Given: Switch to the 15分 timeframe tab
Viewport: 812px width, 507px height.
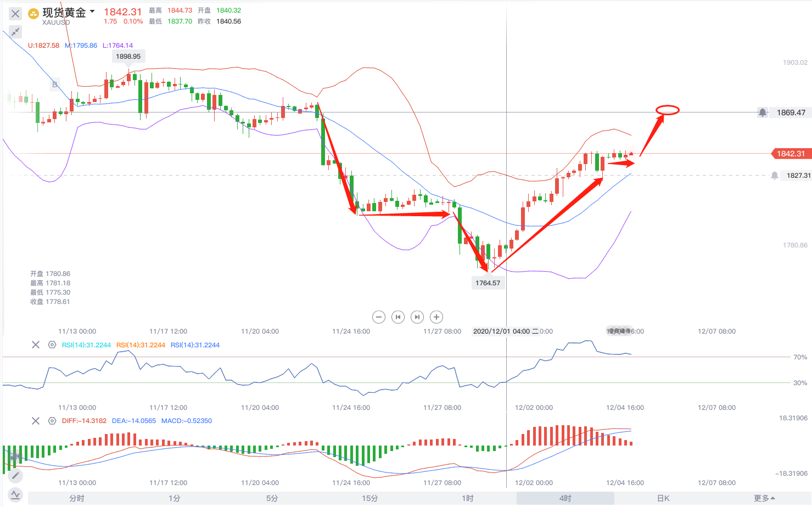Looking at the screenshot, I should click(369, 498).
